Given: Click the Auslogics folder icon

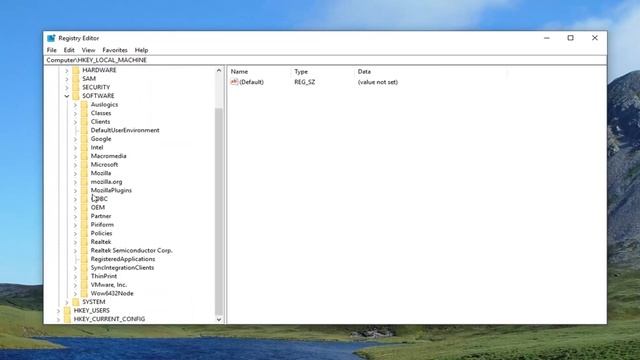Looking at the screenshot, I should pyautogui.click(x=84, y=104).
